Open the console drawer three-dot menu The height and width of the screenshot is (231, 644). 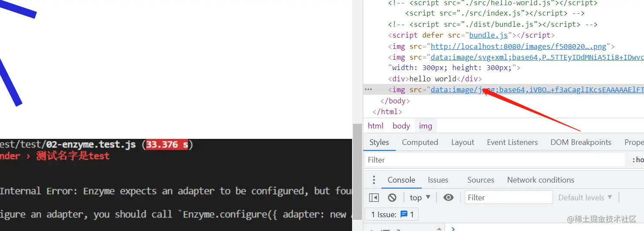[374, 180]
